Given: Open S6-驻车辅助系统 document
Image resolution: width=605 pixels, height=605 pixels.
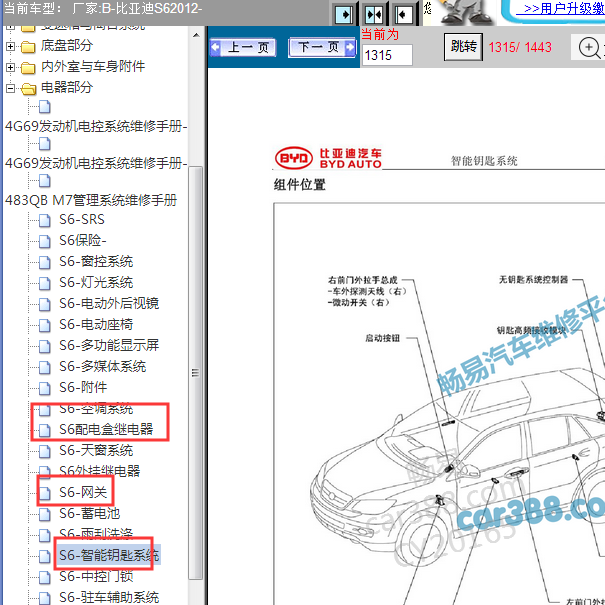Looking at the screenshot, I should click(109, 597).
